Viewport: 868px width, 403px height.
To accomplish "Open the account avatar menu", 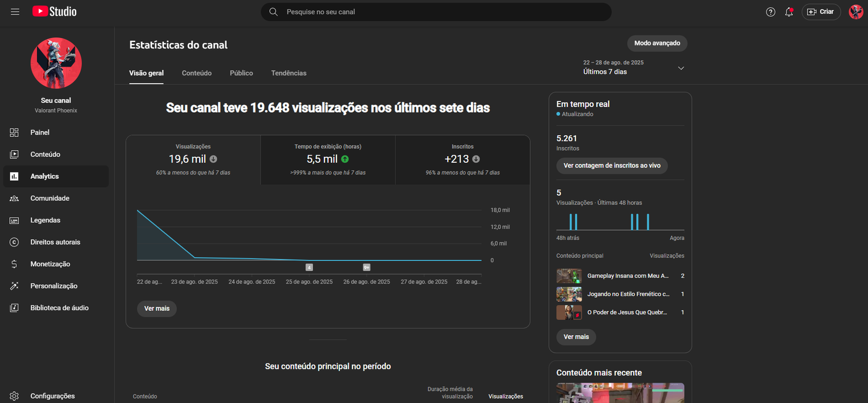I will [x=856, y=12].
